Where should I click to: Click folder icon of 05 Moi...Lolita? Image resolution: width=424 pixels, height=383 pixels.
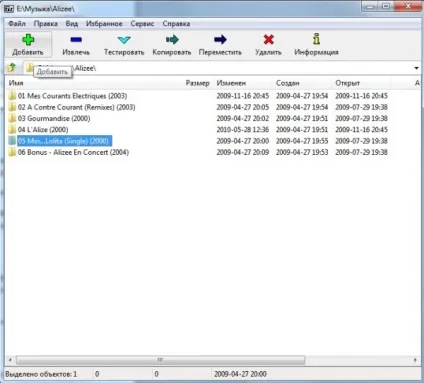tap(12, 141)
